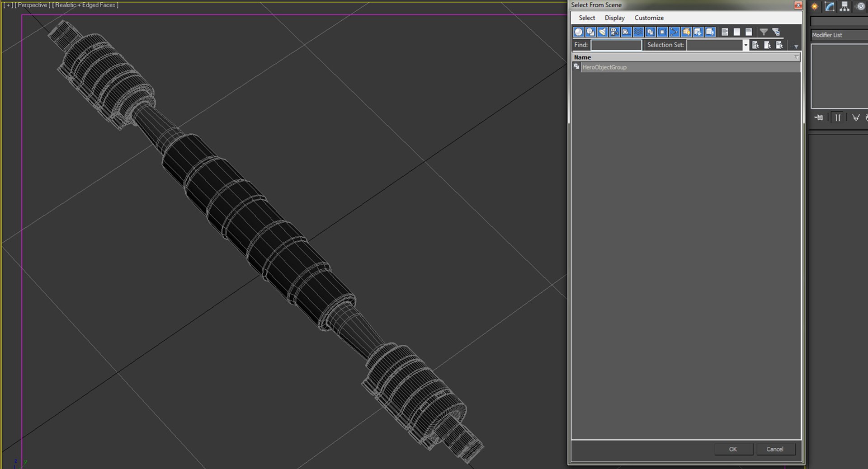Click the Selection Set combo box field
Viewport: 868px width, 469px height.
click(715, 45)
